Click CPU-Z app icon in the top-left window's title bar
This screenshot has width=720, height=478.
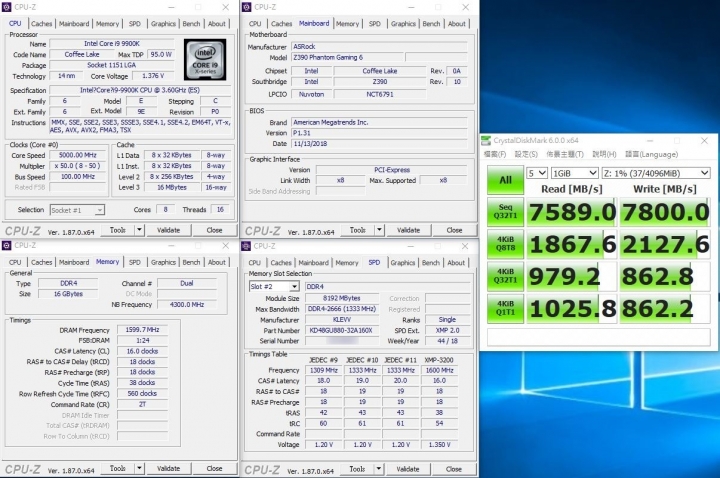[6, 7]
